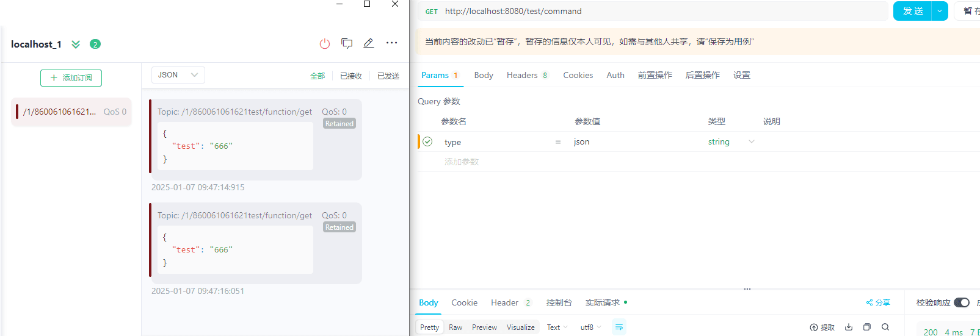The width and height of the screenshot is (980, 336).
Task: Click the download response icon
Action: [x=849, y=327]
